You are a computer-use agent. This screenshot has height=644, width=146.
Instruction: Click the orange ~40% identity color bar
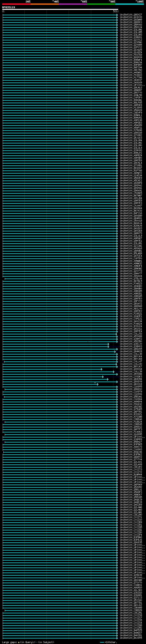point(45,4)
